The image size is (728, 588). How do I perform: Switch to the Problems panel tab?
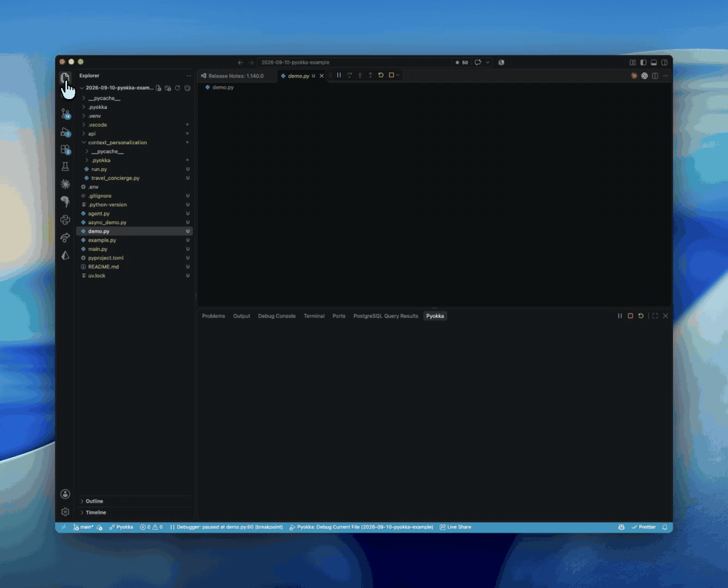point(213,316)
